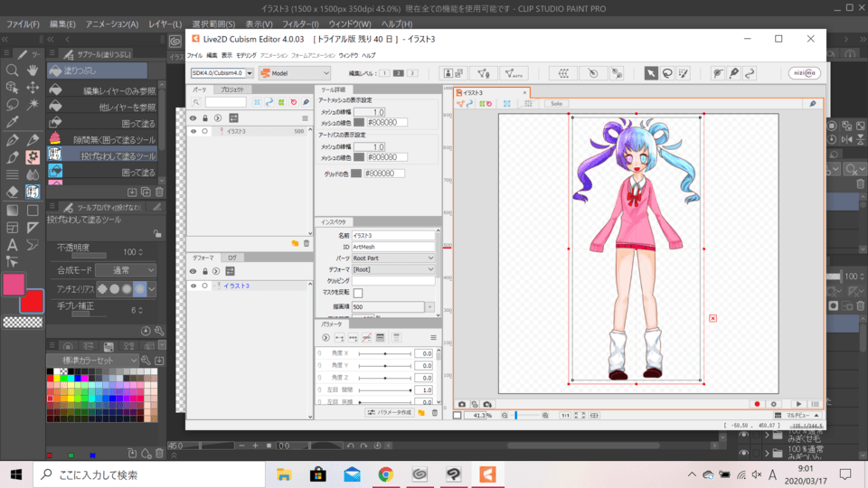The height and width of the screenshot is (488, 868).
Task: Open the フィルター(I) menu in Clip Studio
Action: coord(300,23)
